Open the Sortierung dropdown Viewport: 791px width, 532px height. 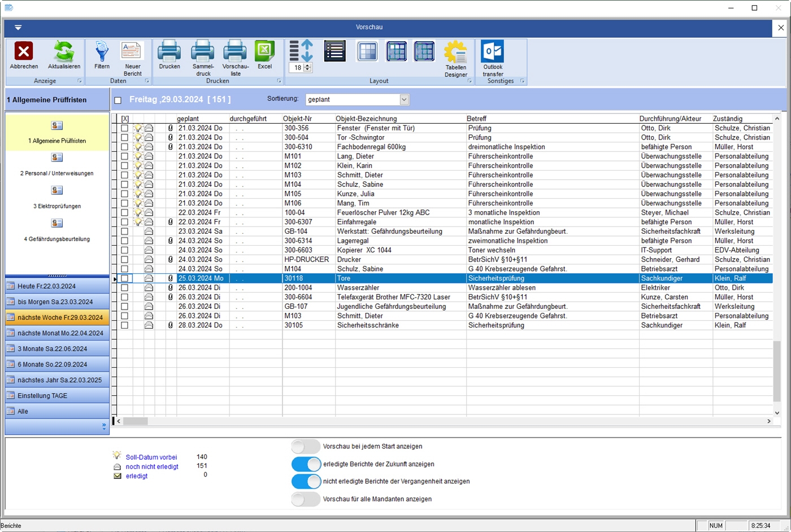[x=404, y=99]
